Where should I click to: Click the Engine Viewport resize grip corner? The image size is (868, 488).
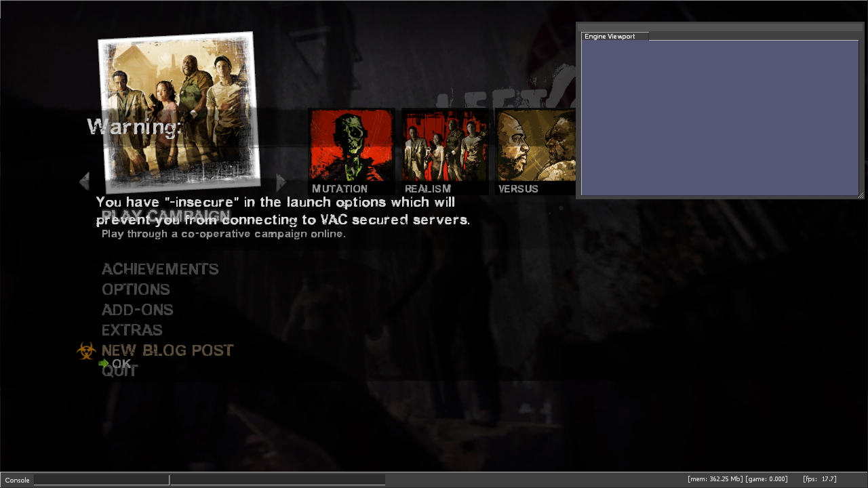coord(861,195)
